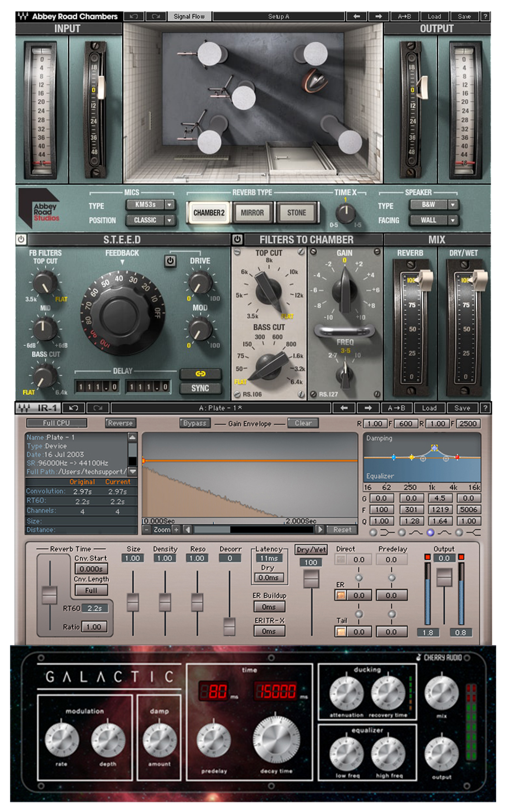Image resolution: width=511 pixels, height=812 pixels.
Task: Undo in IR-1 toolbar
Action: click(x=73, y=408)
